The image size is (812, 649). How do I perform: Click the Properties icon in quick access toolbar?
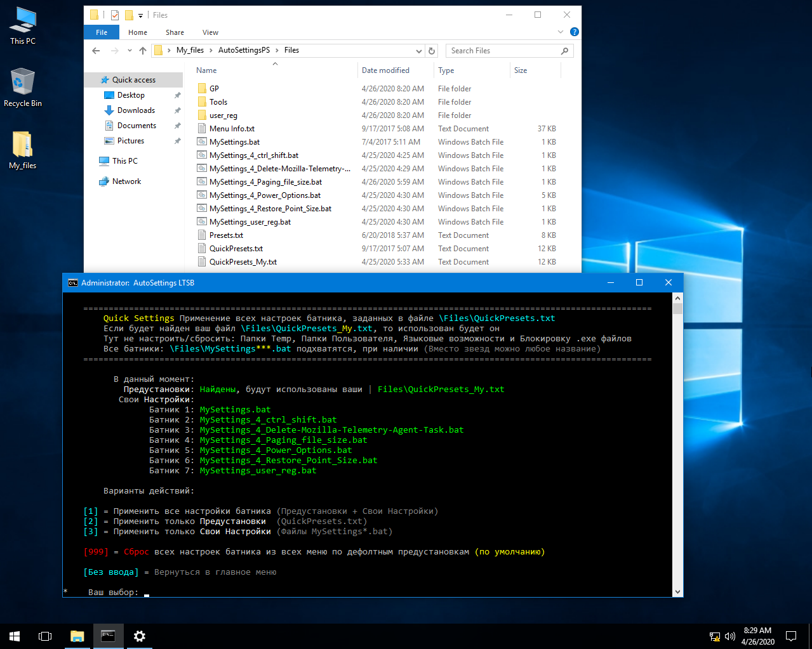point(115,15)
